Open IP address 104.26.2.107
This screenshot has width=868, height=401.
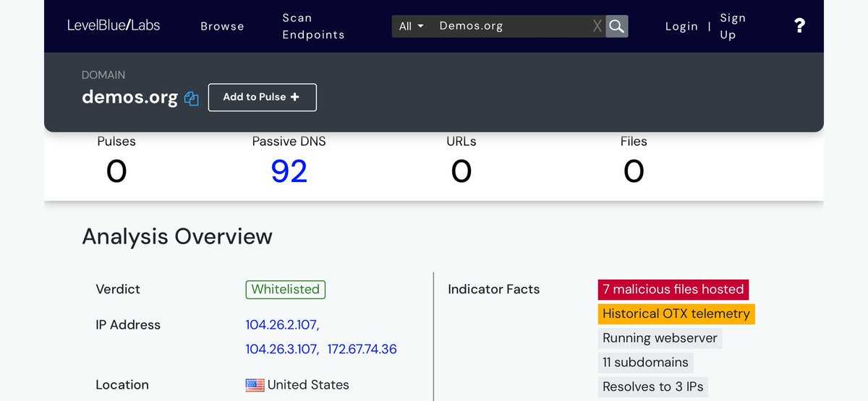coord(282,325)
